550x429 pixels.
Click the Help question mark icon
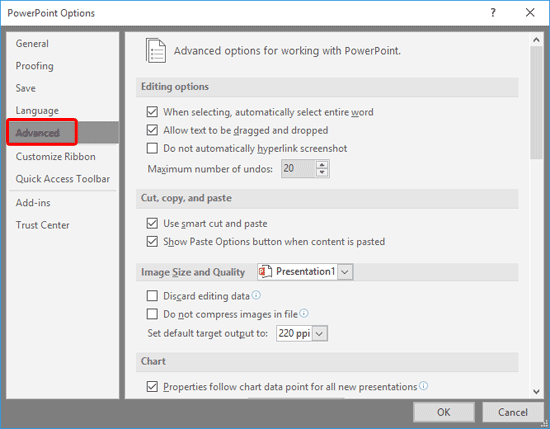(x=493, y=13)
